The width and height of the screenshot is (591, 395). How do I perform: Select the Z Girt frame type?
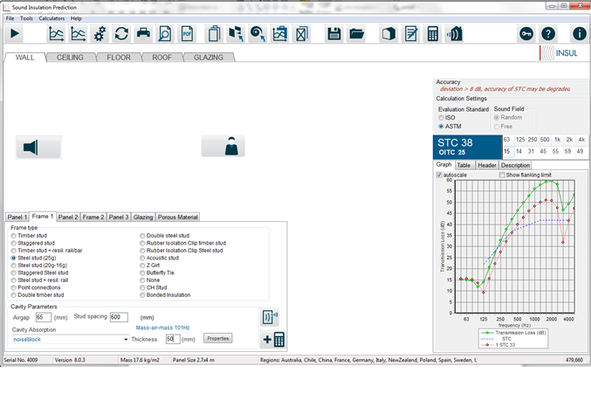[x=142, y=266]
